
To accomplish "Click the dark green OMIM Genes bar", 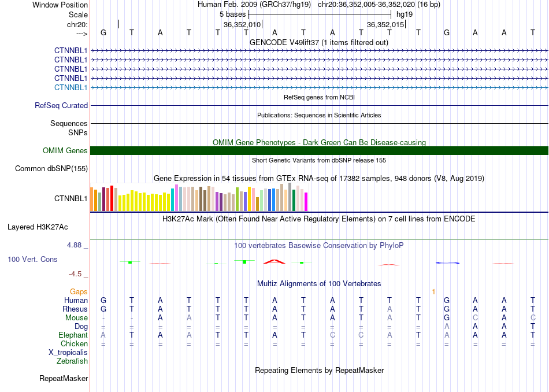I will pos(319,151).
